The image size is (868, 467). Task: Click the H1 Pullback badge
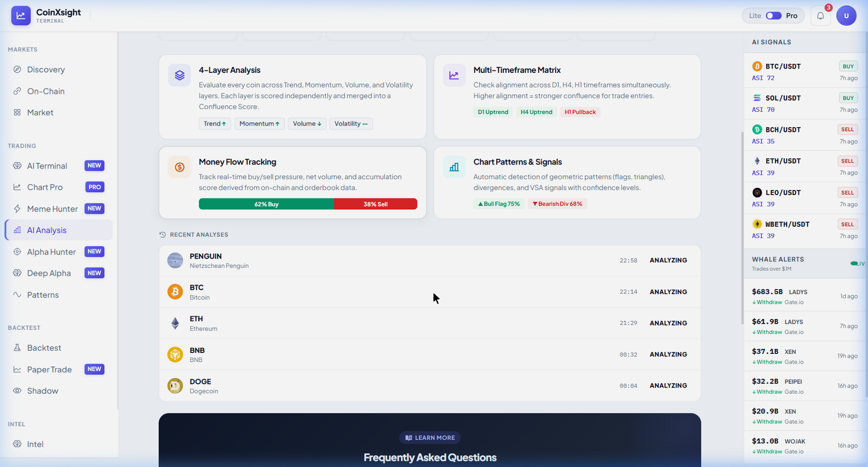(x=580, y=112)
